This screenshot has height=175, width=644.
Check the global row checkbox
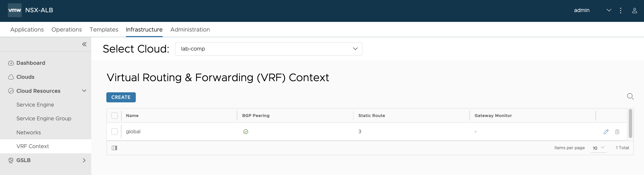point(114,132)
